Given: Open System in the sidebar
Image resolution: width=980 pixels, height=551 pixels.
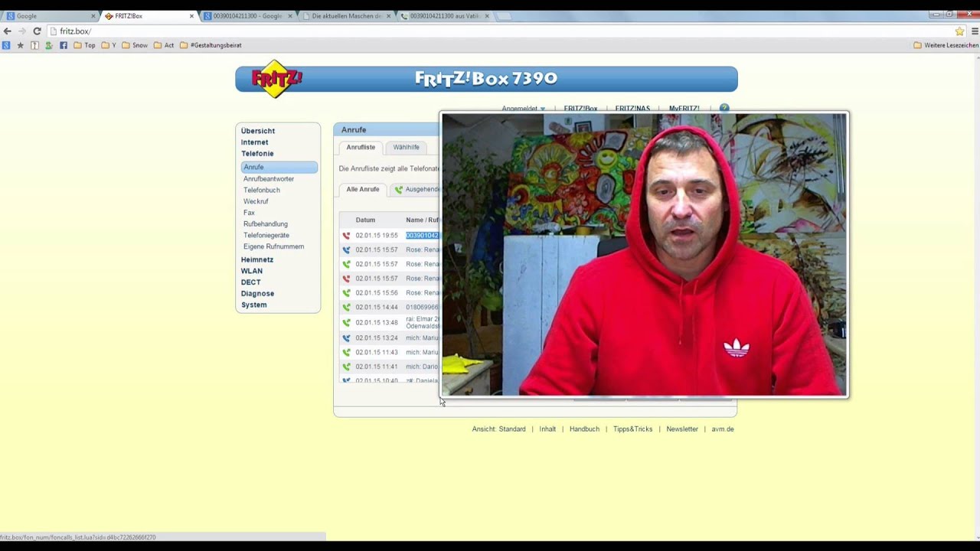Looking at the screenshot, I should [x=254, y=305].
